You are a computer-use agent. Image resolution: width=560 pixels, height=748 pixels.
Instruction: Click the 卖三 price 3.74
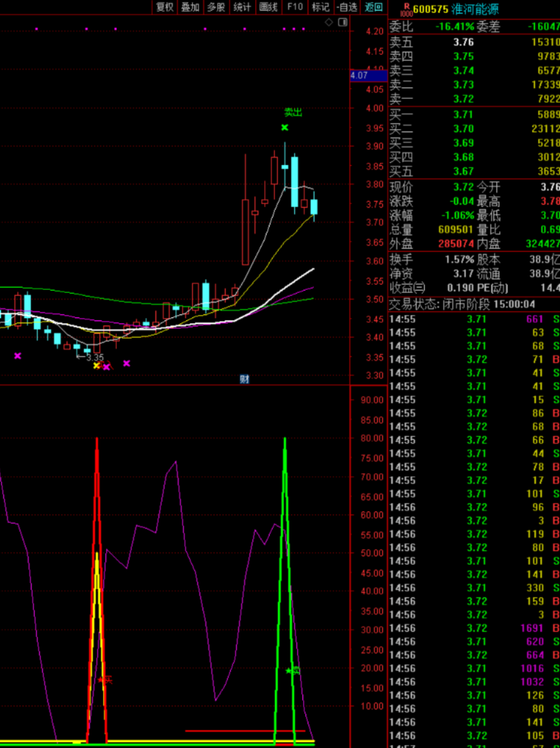pos(463,70)
